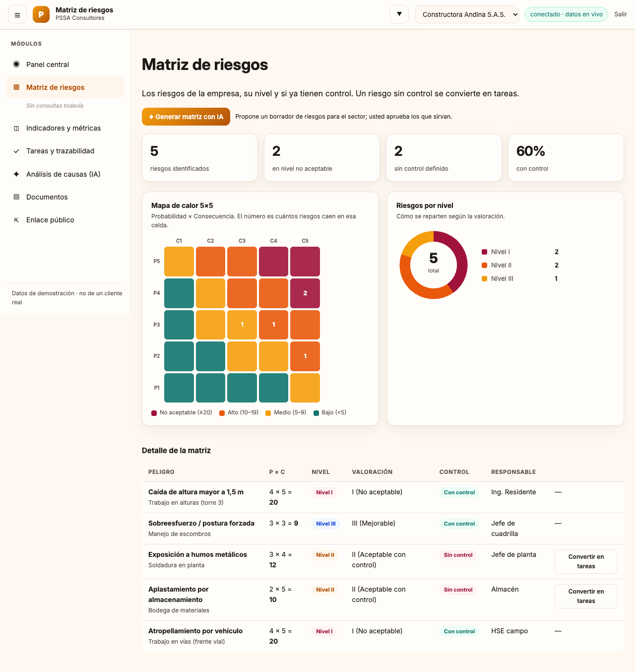Click Caída de altura mayor a 1,5 m
The image size is (635, 672).
(x=196, y=492)
